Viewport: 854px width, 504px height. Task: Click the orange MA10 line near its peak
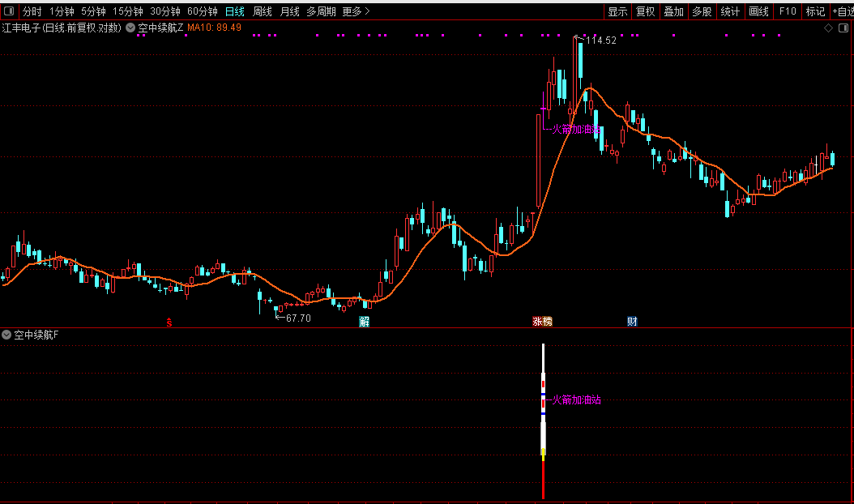590,88
